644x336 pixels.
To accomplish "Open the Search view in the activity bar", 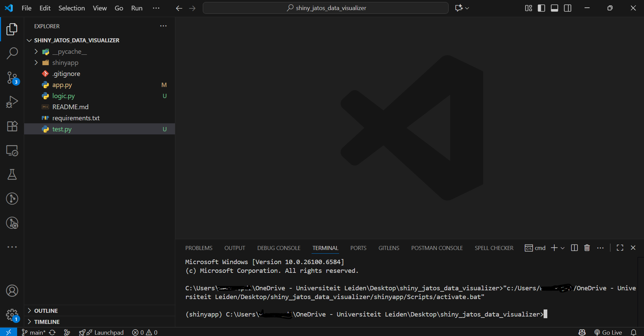I will pyautogui.click(x=12, y=53).
